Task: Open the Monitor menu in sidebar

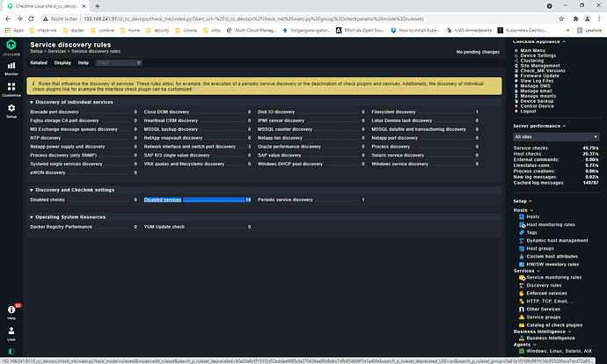Action: 11,68
